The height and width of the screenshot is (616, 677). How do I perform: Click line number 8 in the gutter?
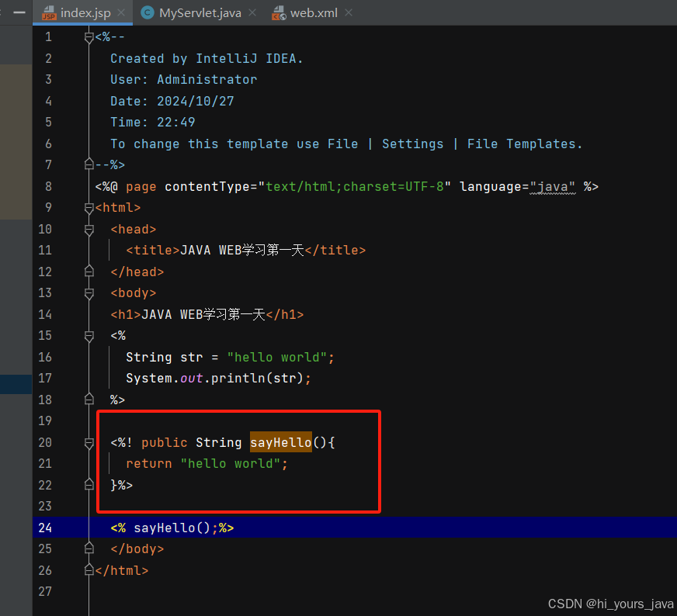(48, 186)
